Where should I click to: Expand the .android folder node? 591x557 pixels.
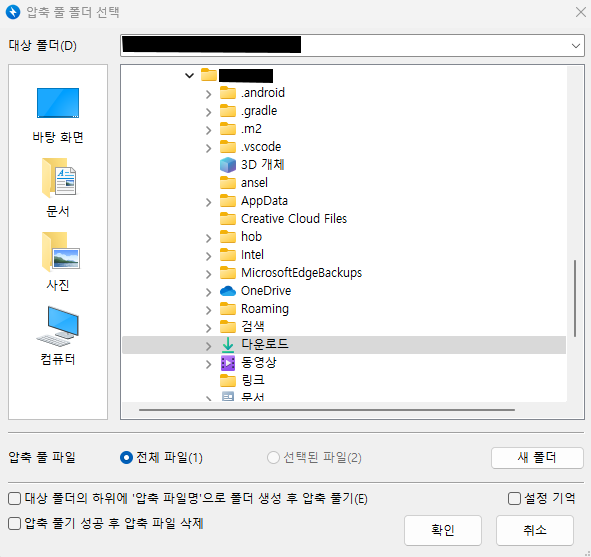[208, 94]
